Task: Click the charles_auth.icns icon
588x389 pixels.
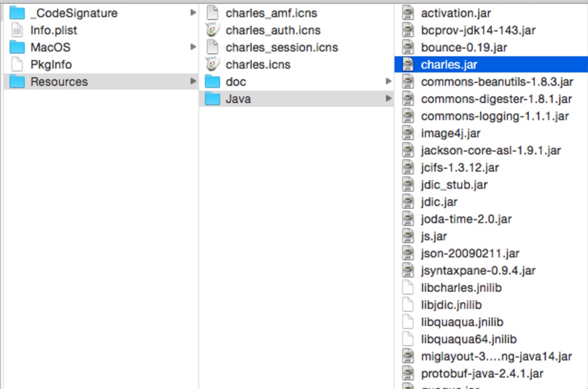Action: (213, 30)
